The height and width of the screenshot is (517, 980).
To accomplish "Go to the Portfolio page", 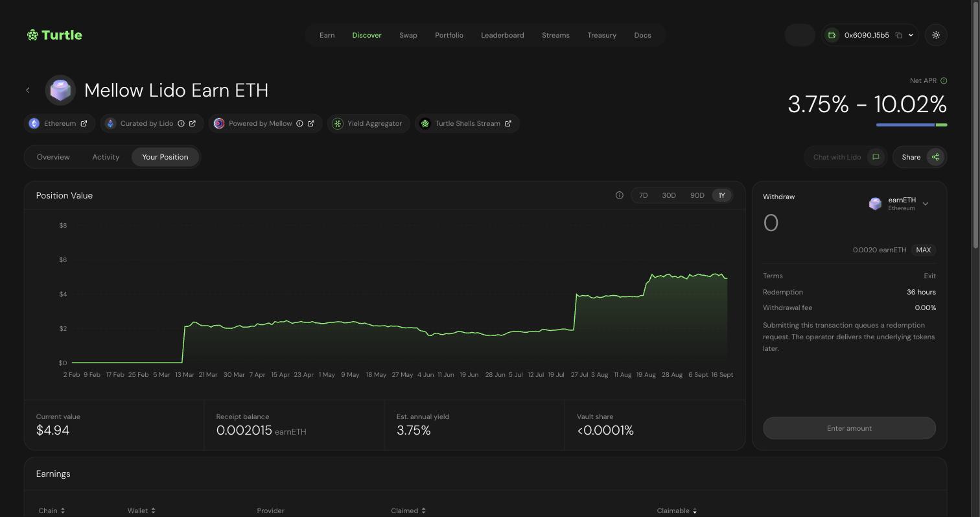I will 449,35.
